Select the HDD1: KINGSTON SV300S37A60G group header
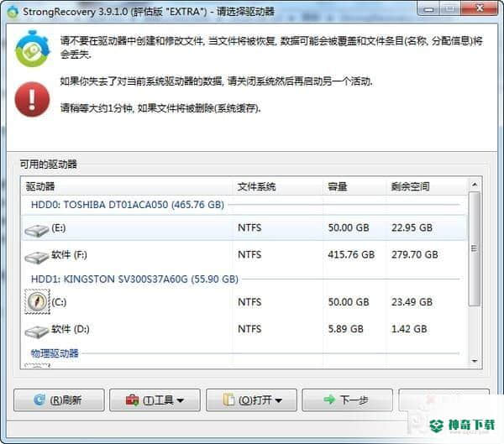504x444 pixels. 134,279
